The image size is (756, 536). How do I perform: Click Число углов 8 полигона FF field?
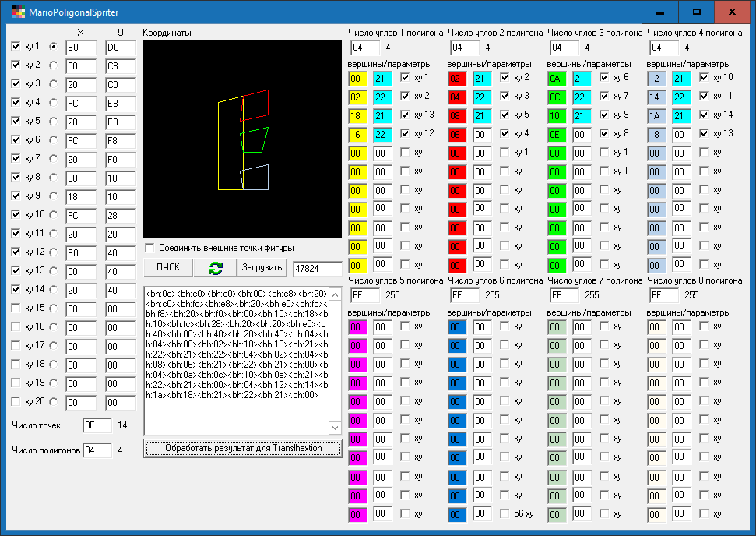664,294
